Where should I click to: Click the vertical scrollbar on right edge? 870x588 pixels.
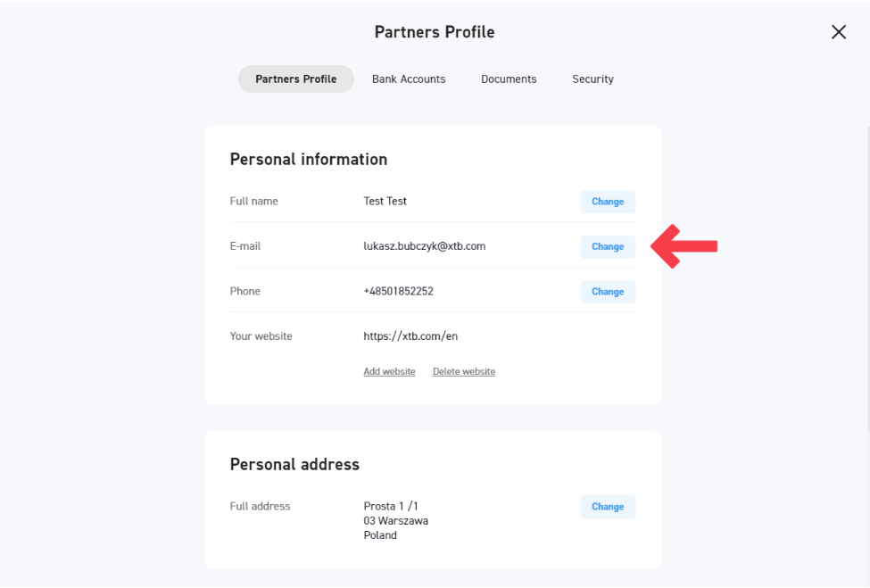867,268
